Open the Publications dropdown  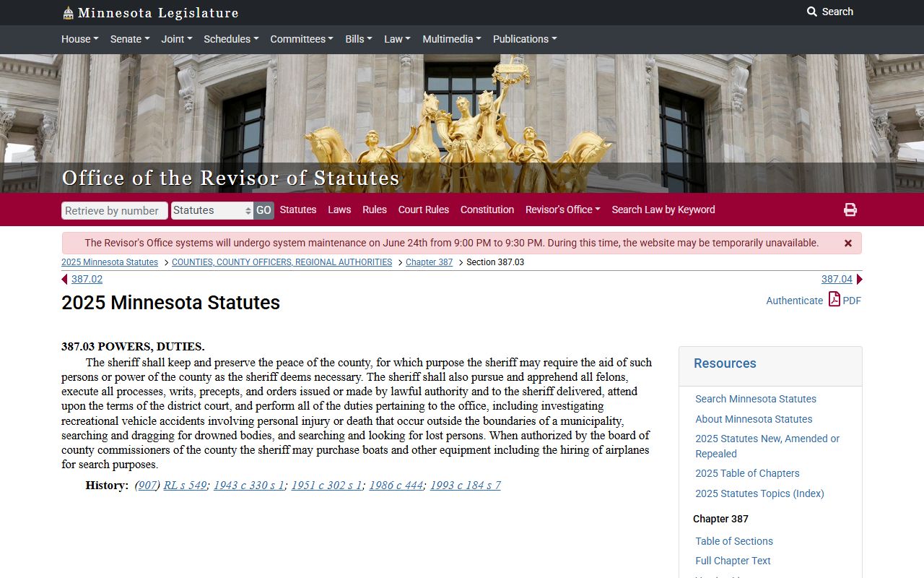click(525, 39)
